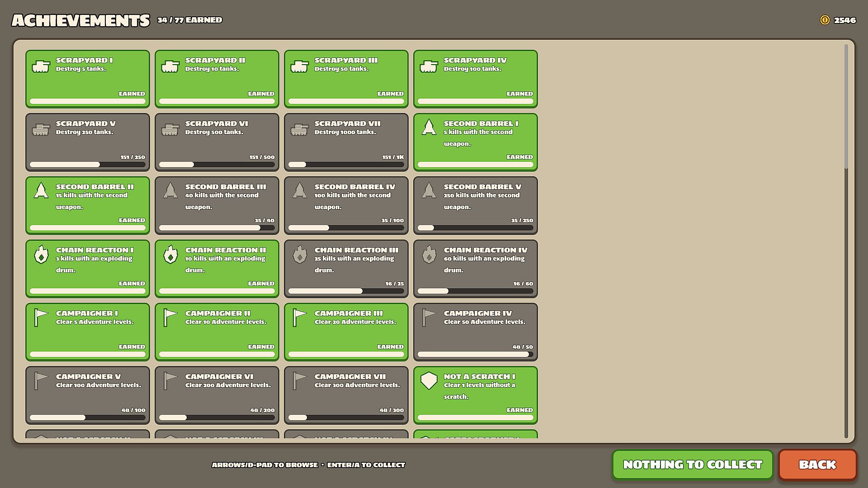Viewport: 868px width, 488px height.
Task: Click the orange Back button
Action: 817,465
